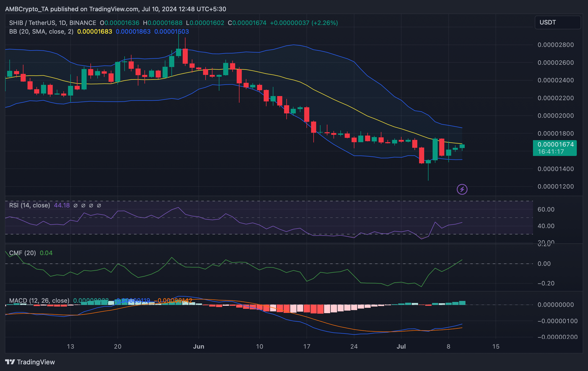This screenshot has width=588, height=371.
Task: Click the countdown timer 16:41:17
Action: pyautogui.click(x=551, y=152)
